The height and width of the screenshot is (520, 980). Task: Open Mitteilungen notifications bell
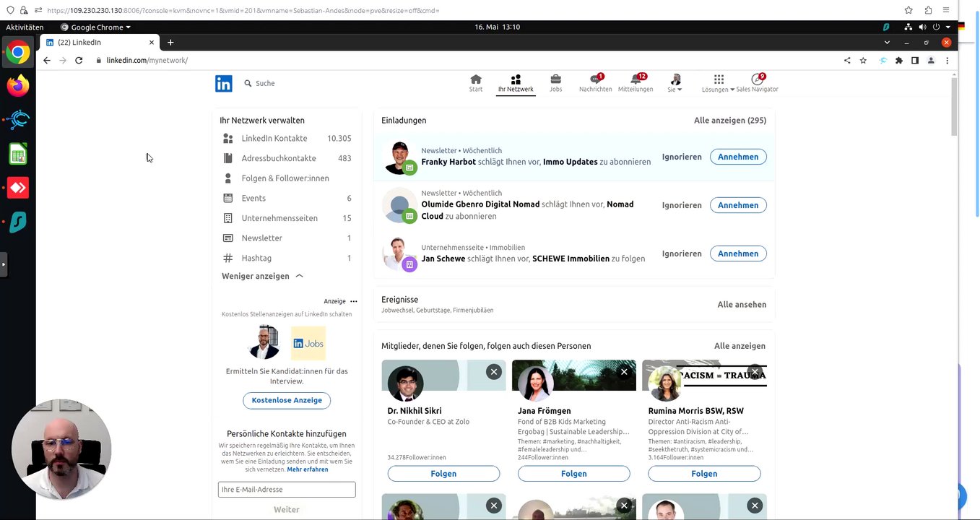point(636,83)
